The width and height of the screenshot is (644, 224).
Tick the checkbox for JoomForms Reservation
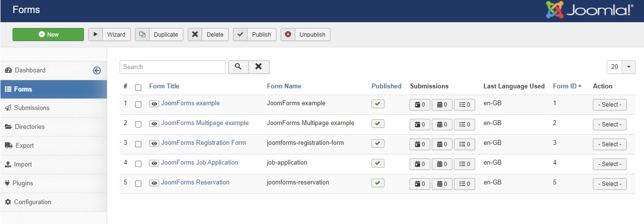138,183
